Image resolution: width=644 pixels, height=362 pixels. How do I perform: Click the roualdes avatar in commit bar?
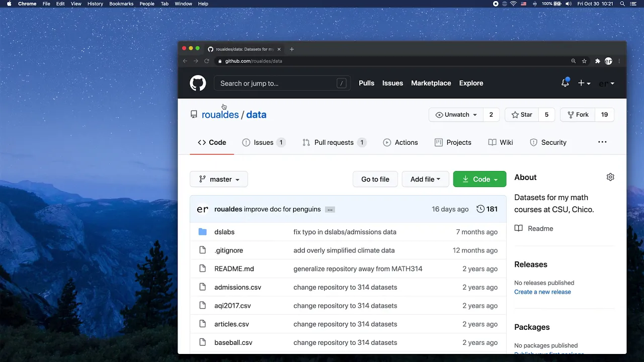202,209
